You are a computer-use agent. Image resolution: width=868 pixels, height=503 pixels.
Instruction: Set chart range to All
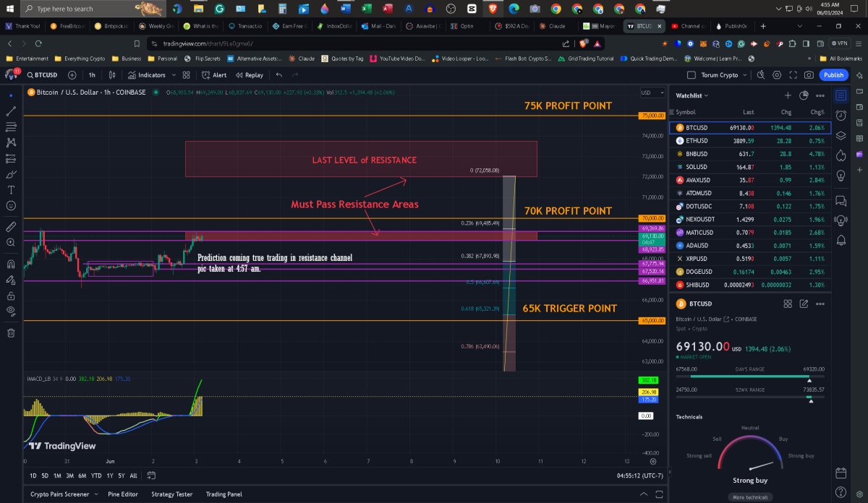pyautogui.click(x=133, y=476)
